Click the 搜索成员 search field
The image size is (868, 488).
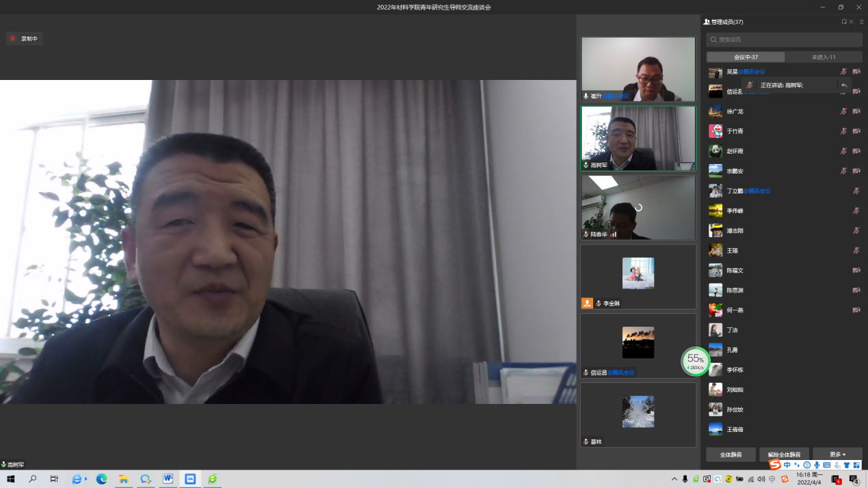pos(784,40)
